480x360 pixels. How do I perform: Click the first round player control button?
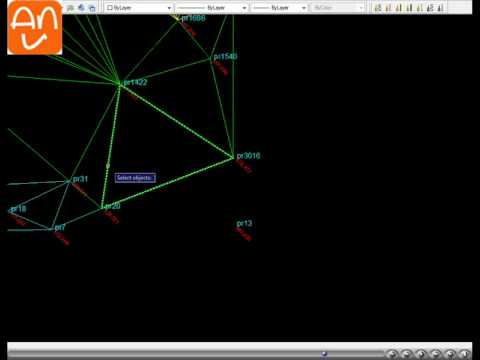pos(392,354)
